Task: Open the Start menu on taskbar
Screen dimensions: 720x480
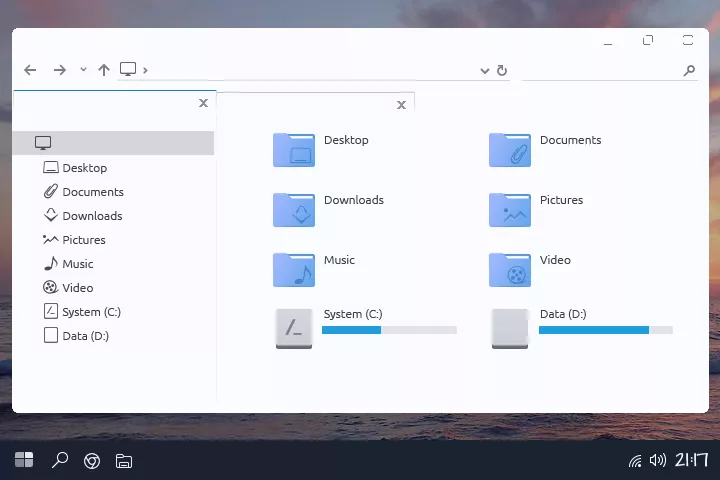Action: coord(24,459)
